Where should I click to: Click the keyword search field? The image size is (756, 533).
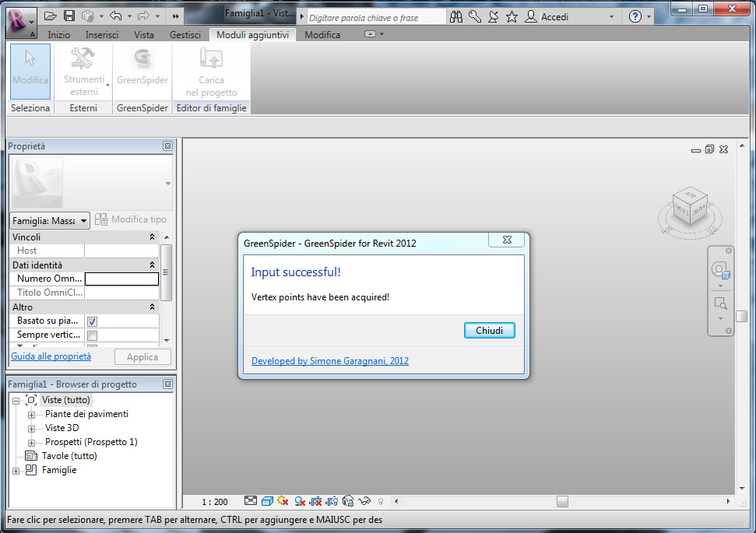click(x=376, y=17)
